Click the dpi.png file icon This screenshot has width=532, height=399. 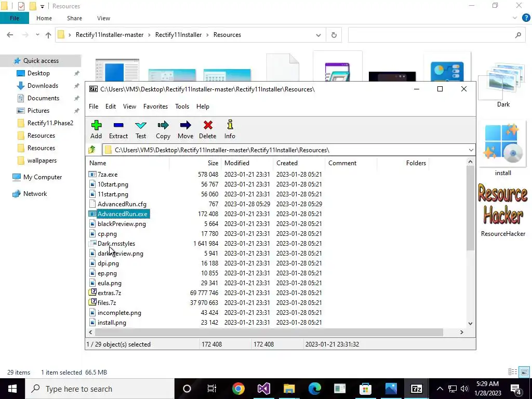point(92,263)
